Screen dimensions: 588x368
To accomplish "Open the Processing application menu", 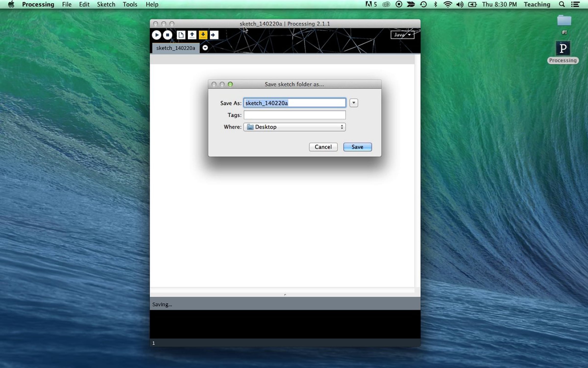I will [x=38, y=4].
